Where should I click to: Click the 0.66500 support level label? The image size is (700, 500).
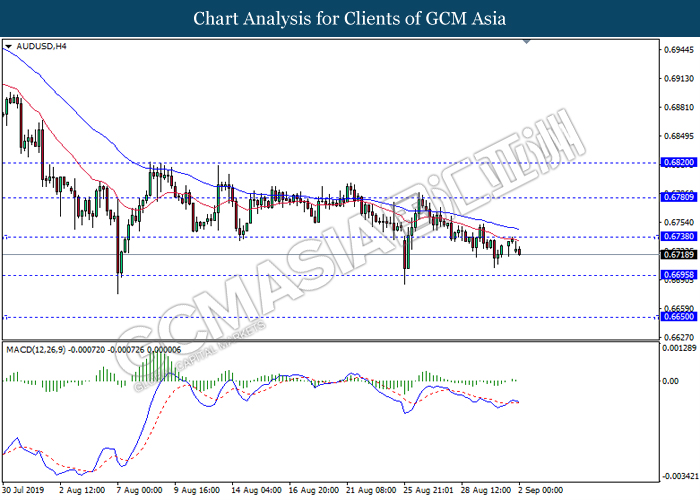[679, 317]
